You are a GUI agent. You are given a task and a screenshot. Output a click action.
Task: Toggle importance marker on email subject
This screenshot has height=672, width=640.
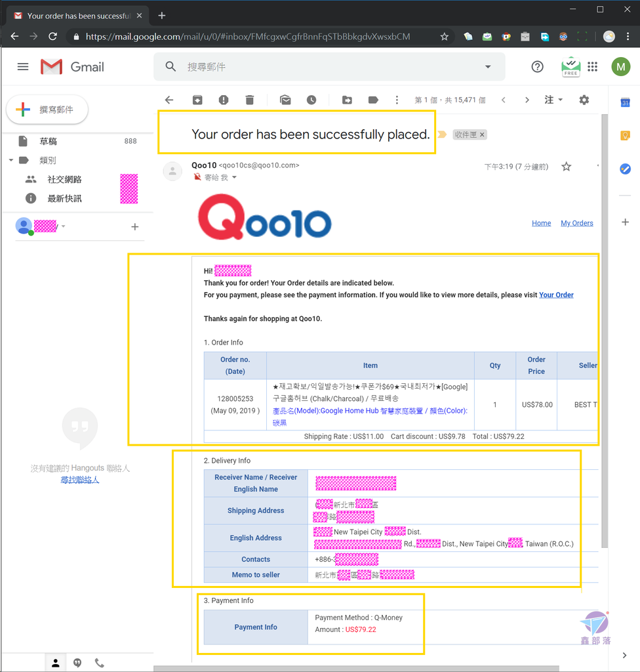pos(442,135)
